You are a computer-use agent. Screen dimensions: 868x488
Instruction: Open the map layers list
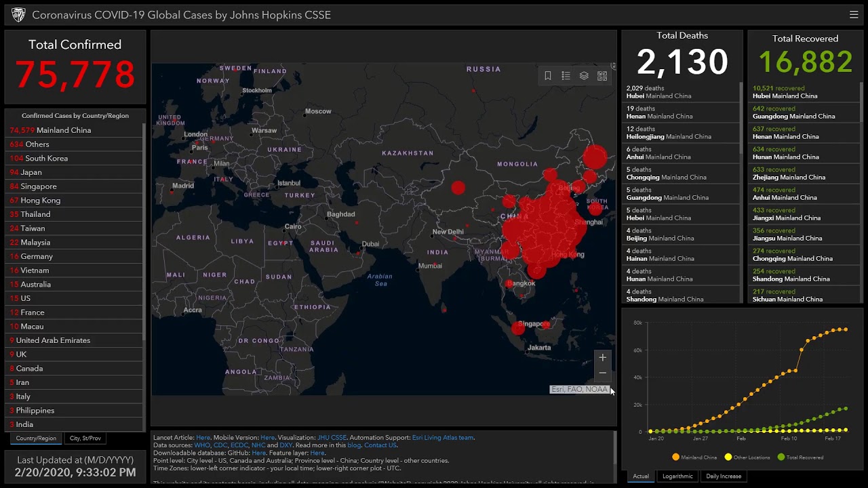[584, 76]
